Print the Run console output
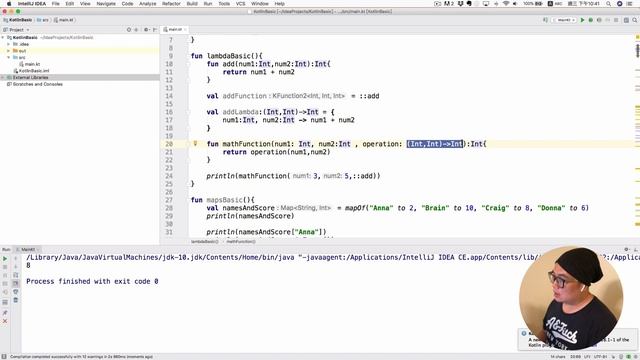 pos(16,292)
